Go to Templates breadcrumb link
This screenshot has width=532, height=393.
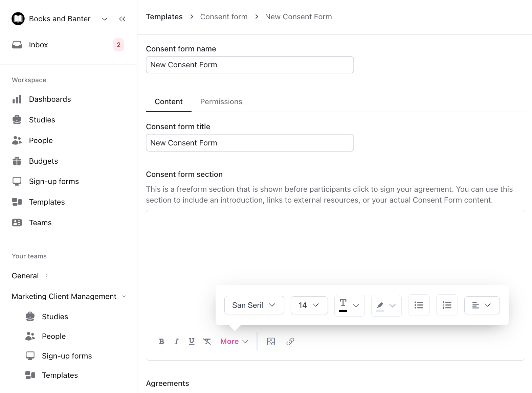tap(164, 17)
